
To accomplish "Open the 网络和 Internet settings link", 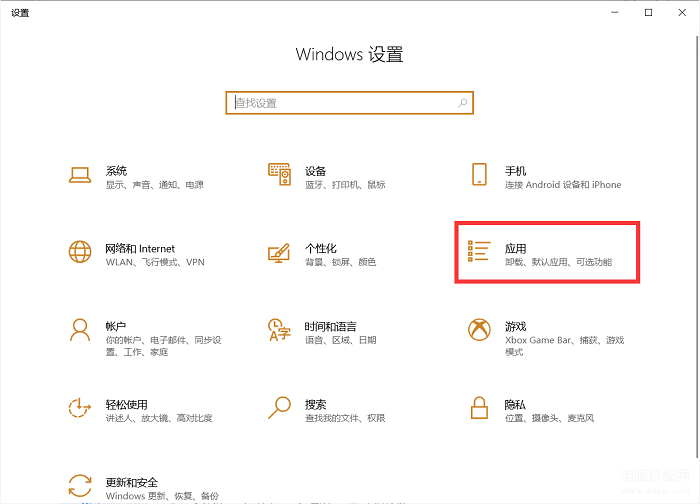I will 140,248.
